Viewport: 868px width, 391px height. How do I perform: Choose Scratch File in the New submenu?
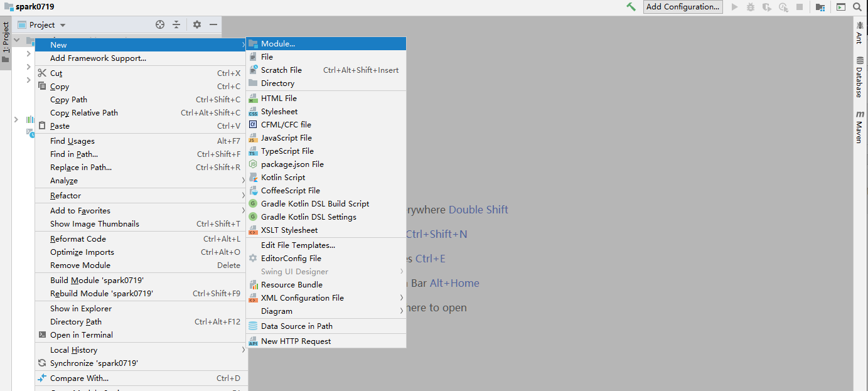[x=326, y=70]
